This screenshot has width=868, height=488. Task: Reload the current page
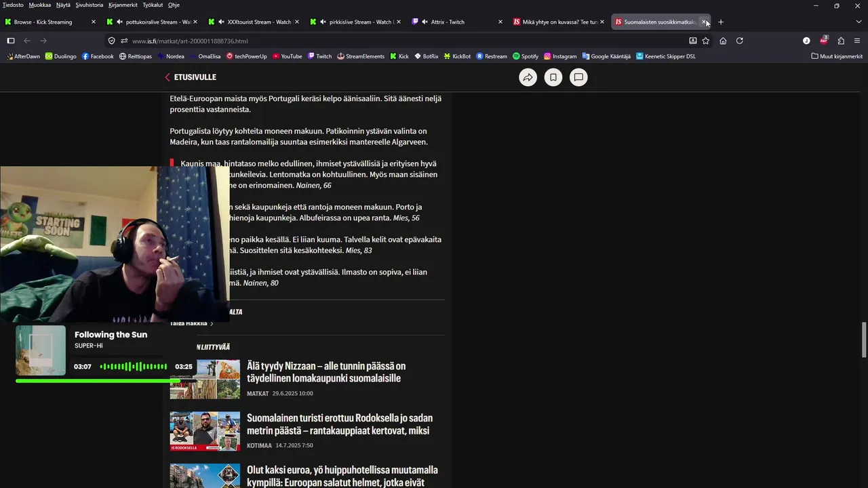[740, 41]
